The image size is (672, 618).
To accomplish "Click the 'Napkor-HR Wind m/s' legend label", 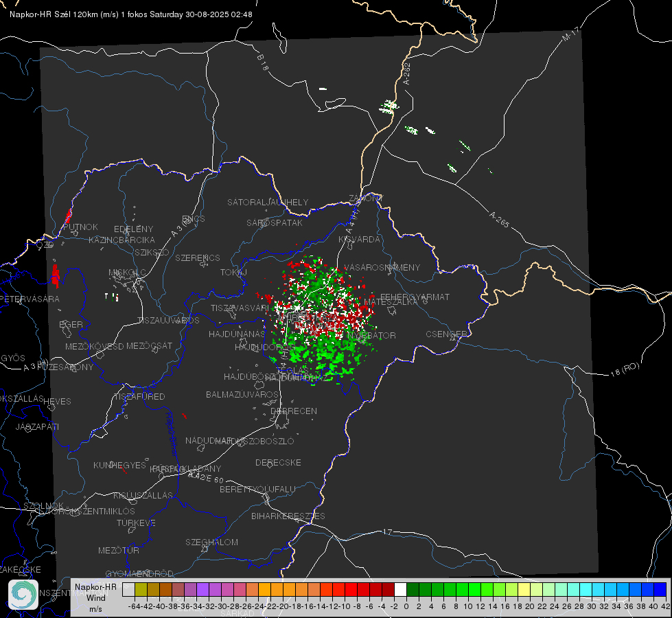I will (95, 597).
